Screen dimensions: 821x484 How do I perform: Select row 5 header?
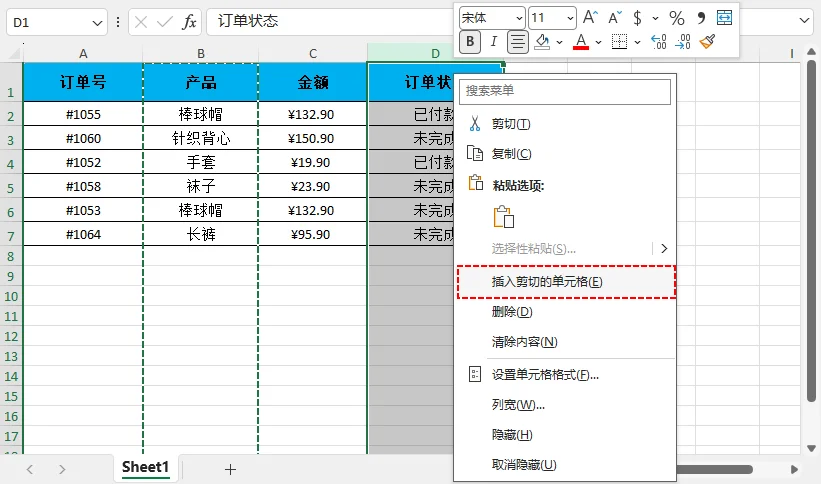[x=11, y=186]
